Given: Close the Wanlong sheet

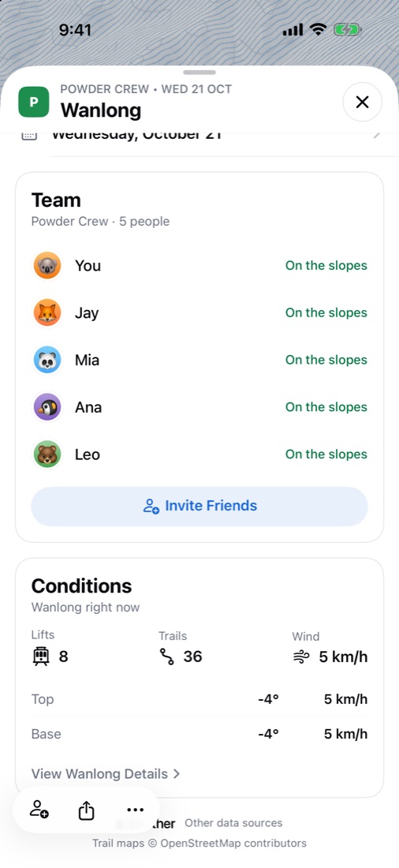Looking at the screenshot, I should (x=362, y=102).
